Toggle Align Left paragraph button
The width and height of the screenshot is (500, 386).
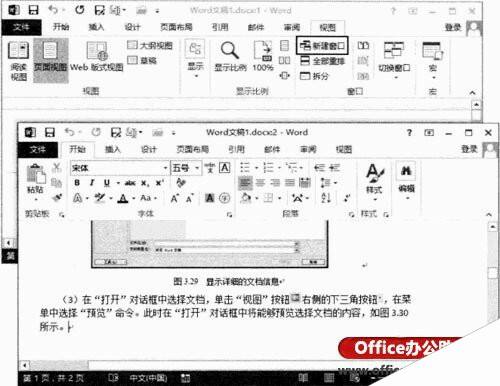[245, 183]
